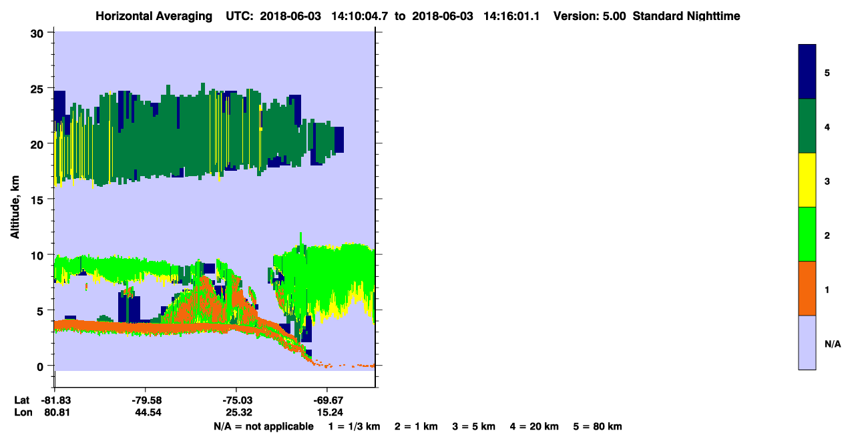The height and width of the screenshot is (445, 868).
Task: Click the 'Lon' row label
Action: (23, 413)
